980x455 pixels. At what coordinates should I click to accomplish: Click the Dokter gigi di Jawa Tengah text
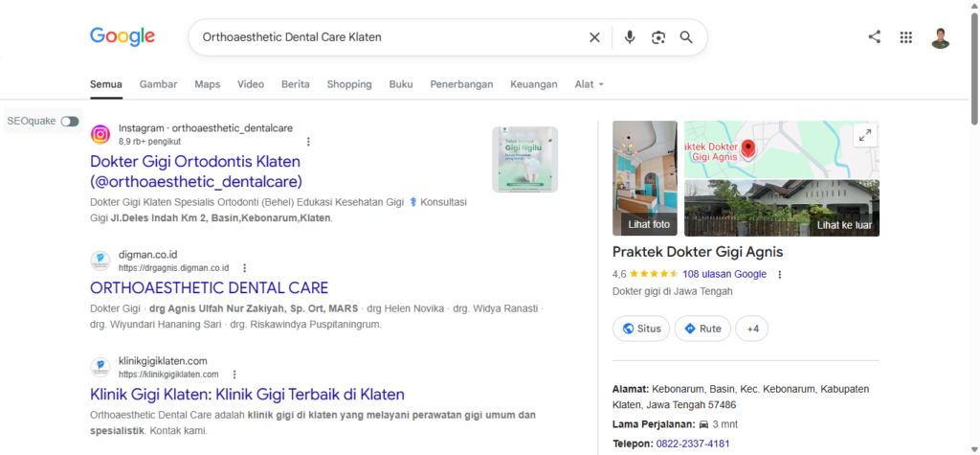[x=673, y=291]
